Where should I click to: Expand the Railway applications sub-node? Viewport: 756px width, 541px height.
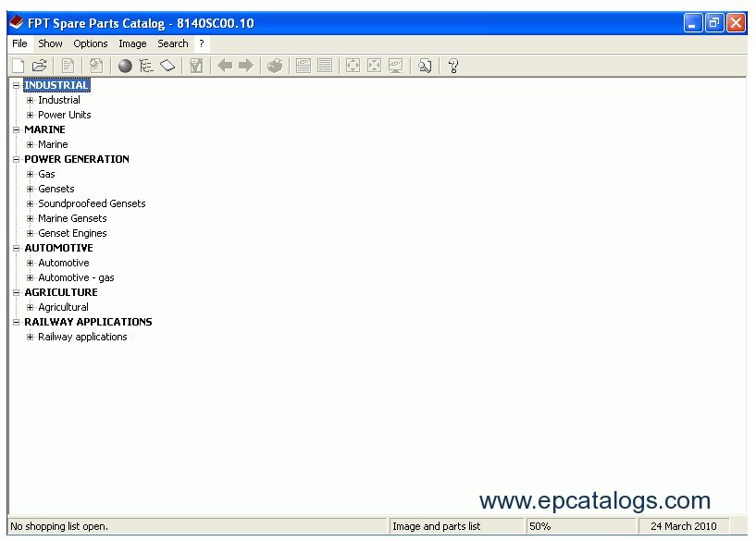click(x=30, y=338)
